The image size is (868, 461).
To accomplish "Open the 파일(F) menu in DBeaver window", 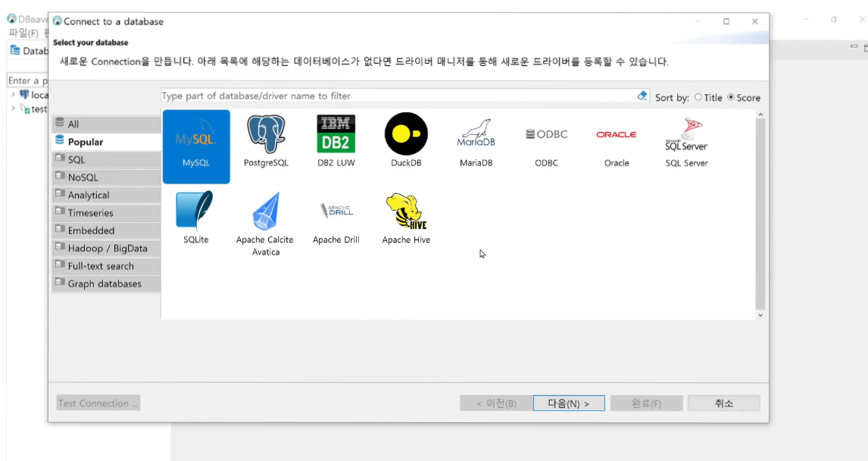I will tap(23, 33).
